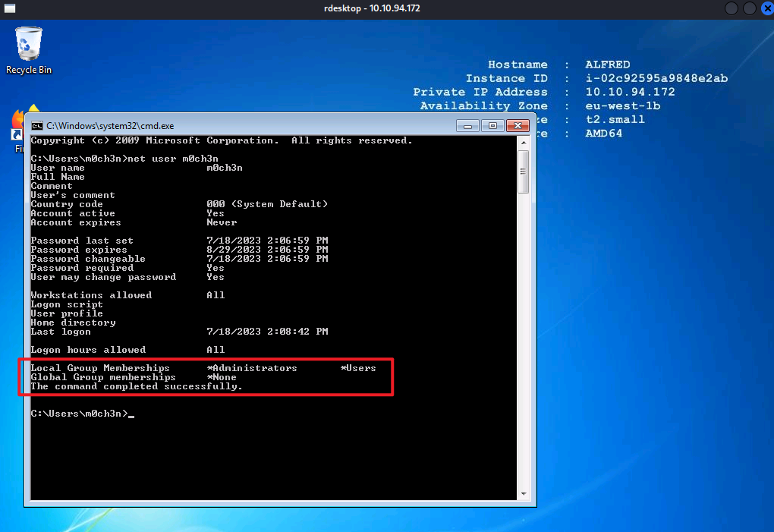The image size is (774, 532).
Task: Click the t2.small instance size value
Action: coord(615,120)
